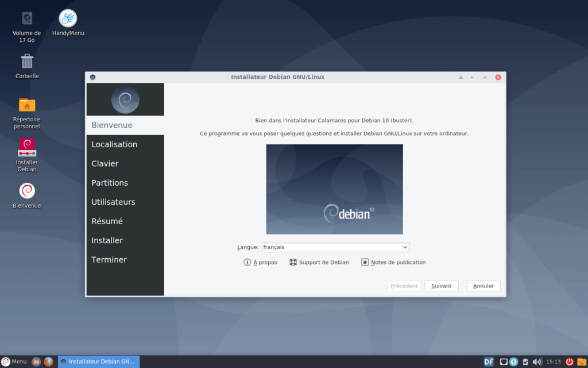The width and height of the screenshot is (588, 368).
Task: Click the Annuler button
Action: [483, 286]
